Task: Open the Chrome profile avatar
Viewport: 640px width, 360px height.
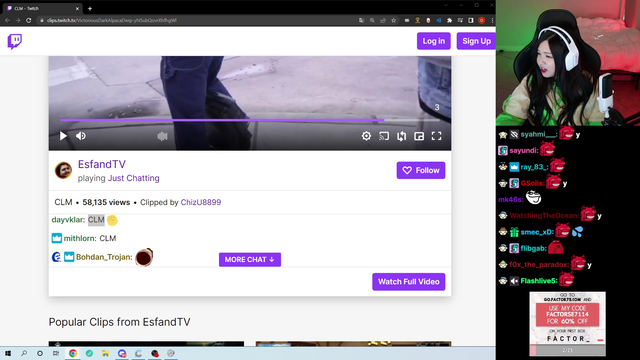Action: click(482, 20)
